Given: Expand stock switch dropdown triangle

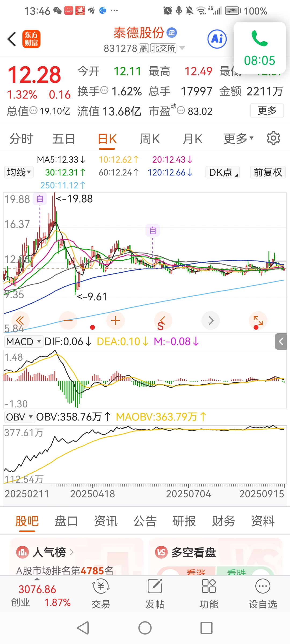Looking at the screenshot, I should (x=182, y=48).
